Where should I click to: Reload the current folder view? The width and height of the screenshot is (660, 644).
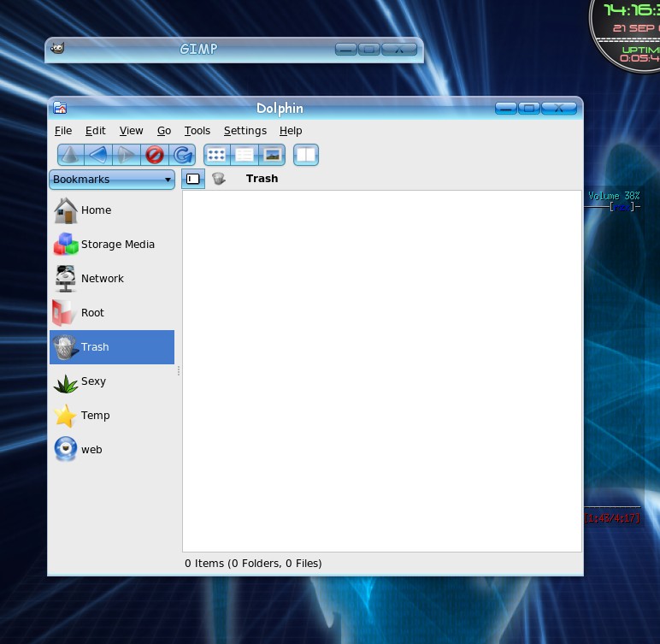pos(182,155)
